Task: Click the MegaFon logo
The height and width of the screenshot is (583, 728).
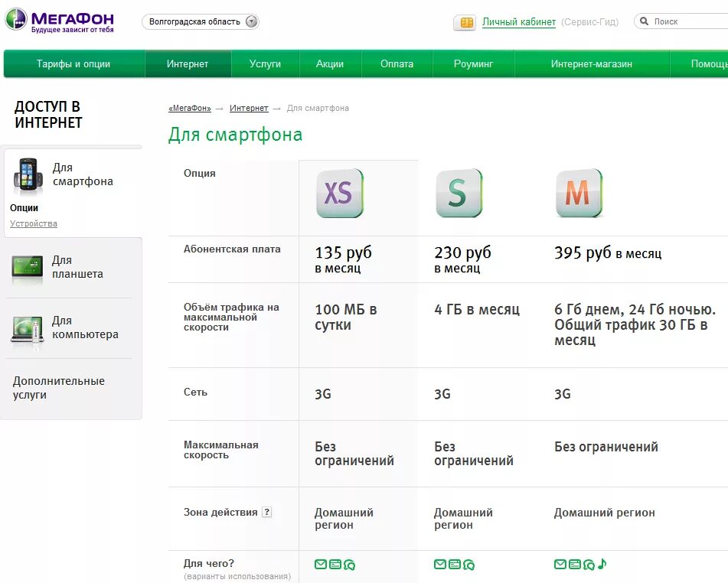Action: [x=60, y=21]
